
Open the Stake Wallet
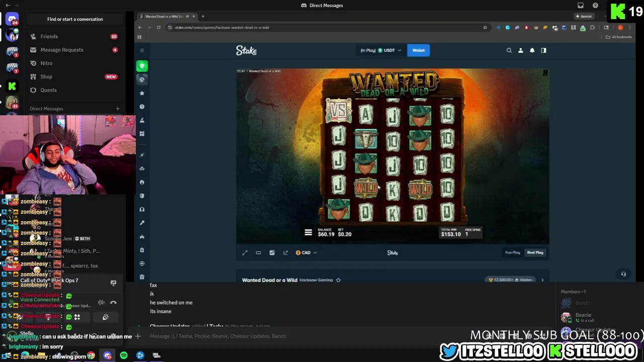pyautogui.click(x=419, y=50)
